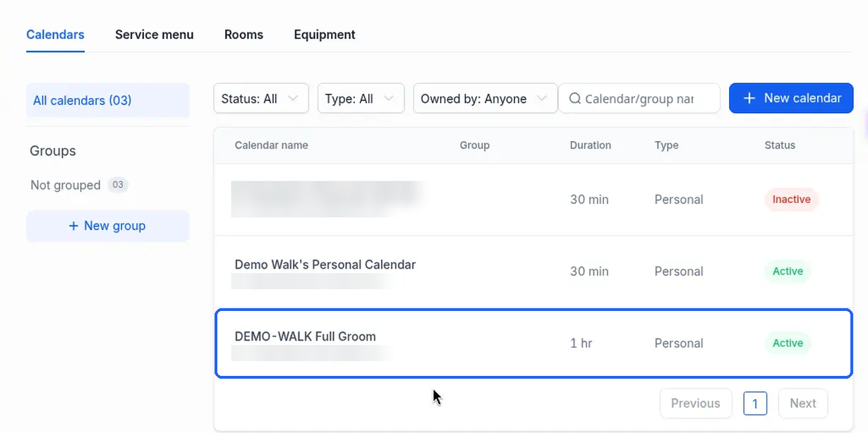The height and width of the screenshot is (433, 868).
Task: Select page 1 in pagination
Action: [755, 403]
